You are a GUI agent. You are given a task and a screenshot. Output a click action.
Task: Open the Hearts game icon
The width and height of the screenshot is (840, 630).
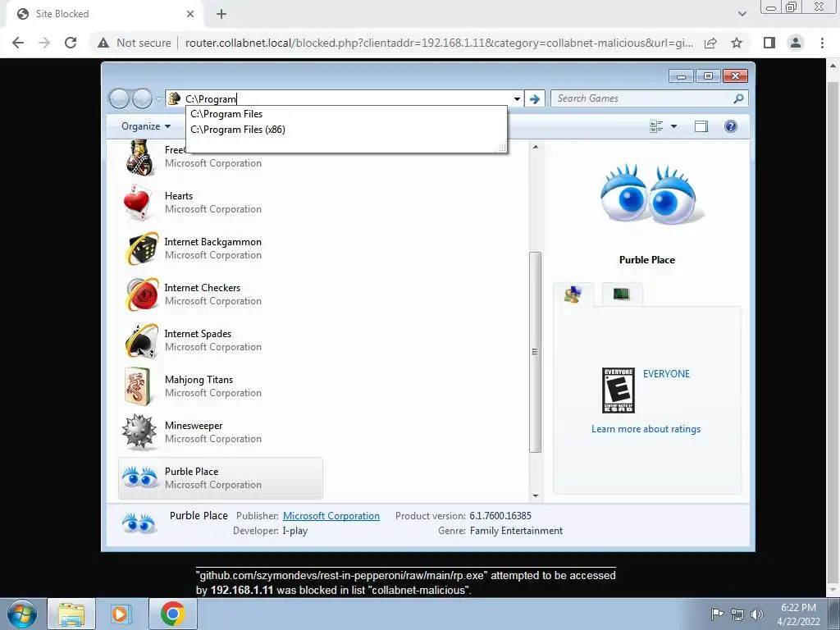(x=139, y=203)
